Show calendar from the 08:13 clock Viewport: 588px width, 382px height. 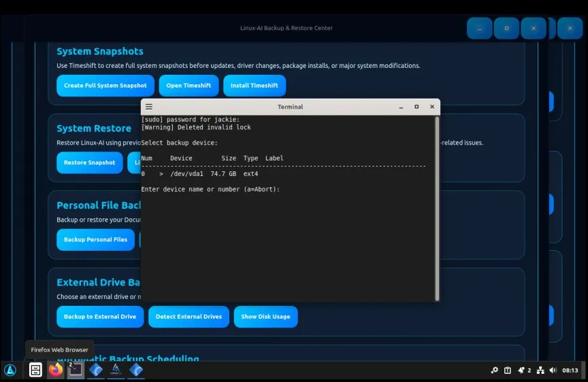tap(570, 370)
